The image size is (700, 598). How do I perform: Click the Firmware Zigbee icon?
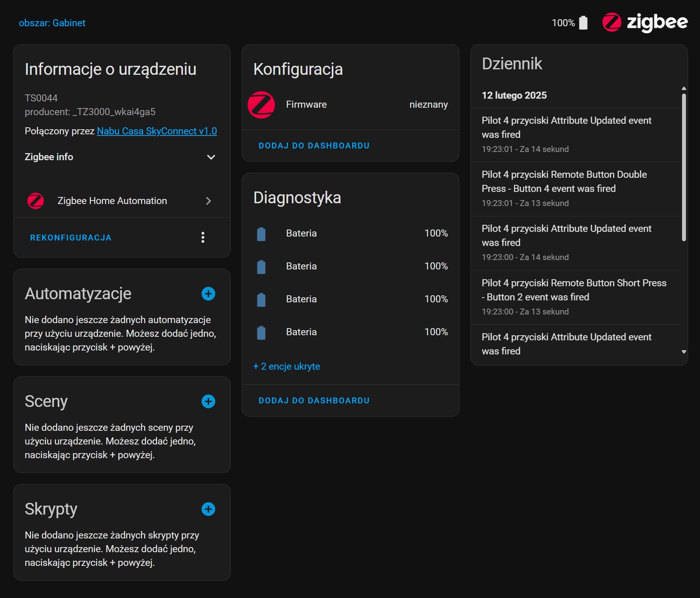261,105
